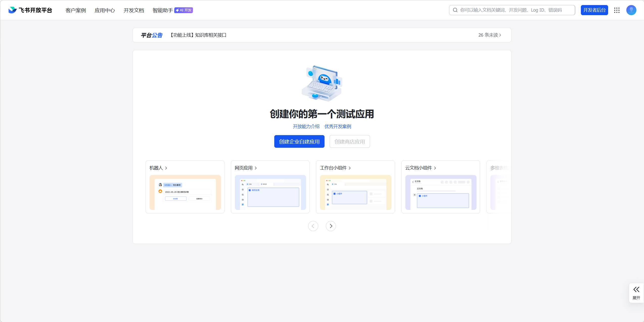
Task: Click the robot computer illustration
Action: [322, 84]
